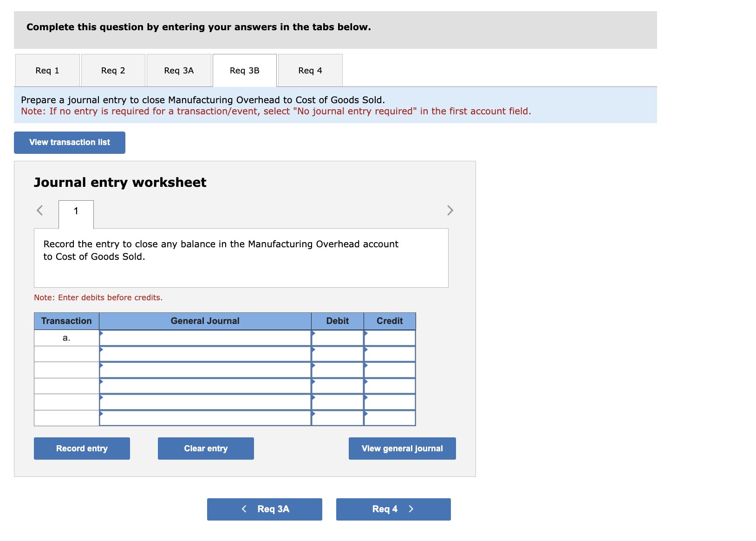Click the left chevron to view previous entry

coord(39,210)
